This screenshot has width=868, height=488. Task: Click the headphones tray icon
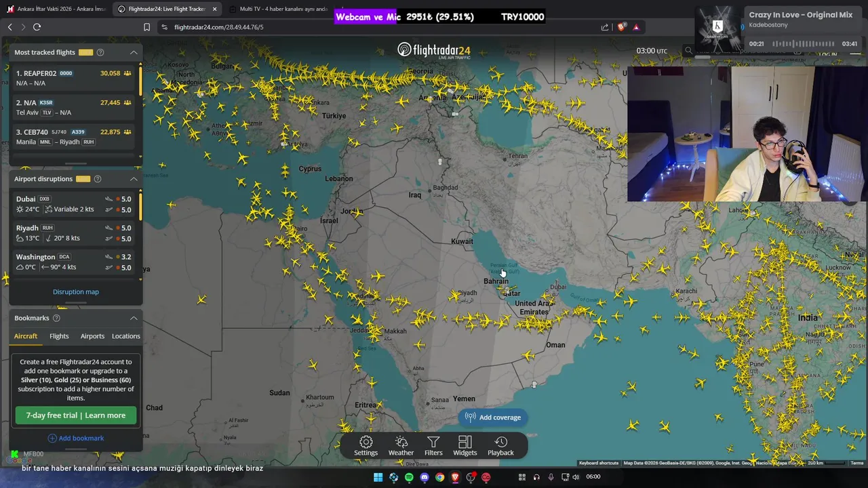(x=536, y=477)
